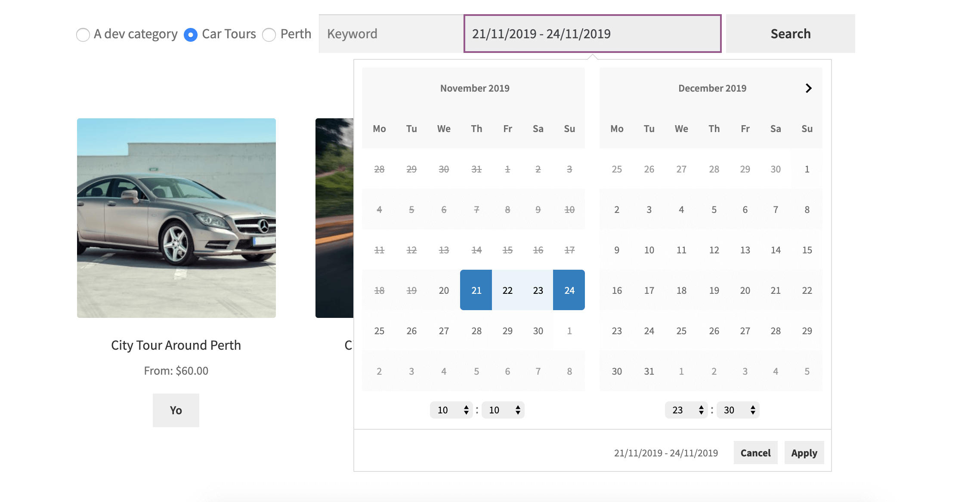Open the start time minutes dropdown

(x=502, y=410)
